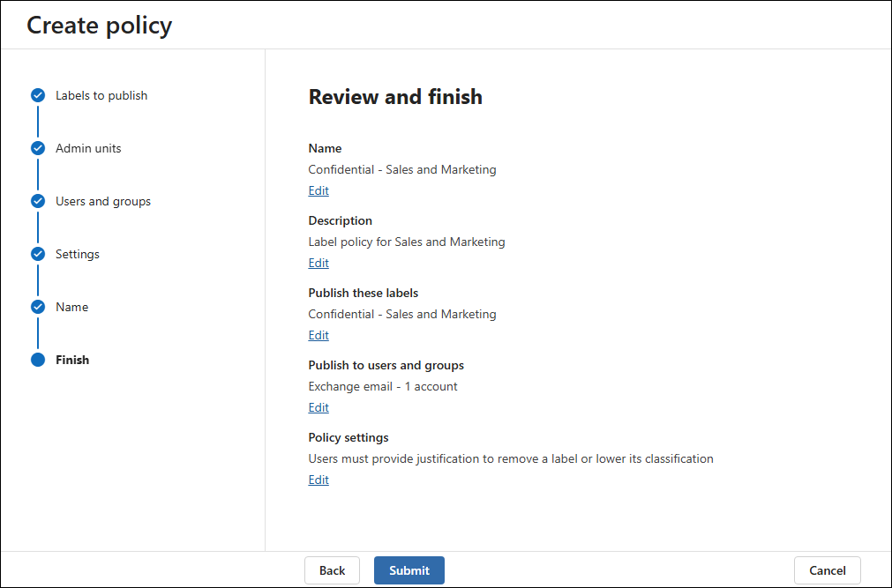Click the Admin units checkmark icon
Image resolution: width=892 pixels, height=588 pixels.
pyautogui.click(x=38, y=148)
